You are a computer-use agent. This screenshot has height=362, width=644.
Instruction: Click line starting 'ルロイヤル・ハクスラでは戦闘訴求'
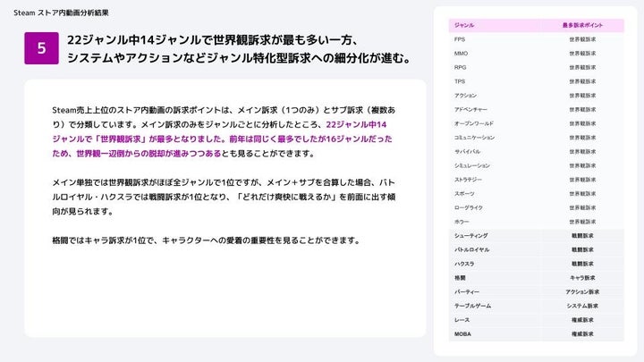point(224,197)
